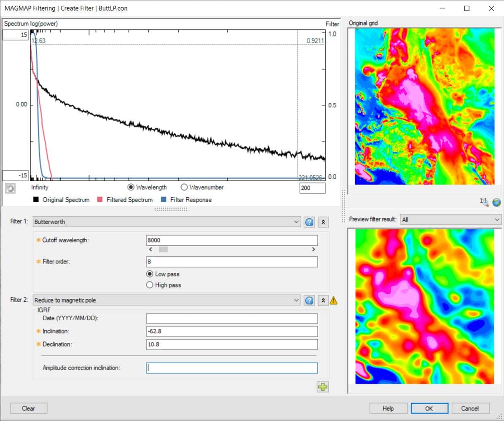Screen dimensions: 504x421
Task: Open Help from the bottom button row
Action: tap(388, 408)
